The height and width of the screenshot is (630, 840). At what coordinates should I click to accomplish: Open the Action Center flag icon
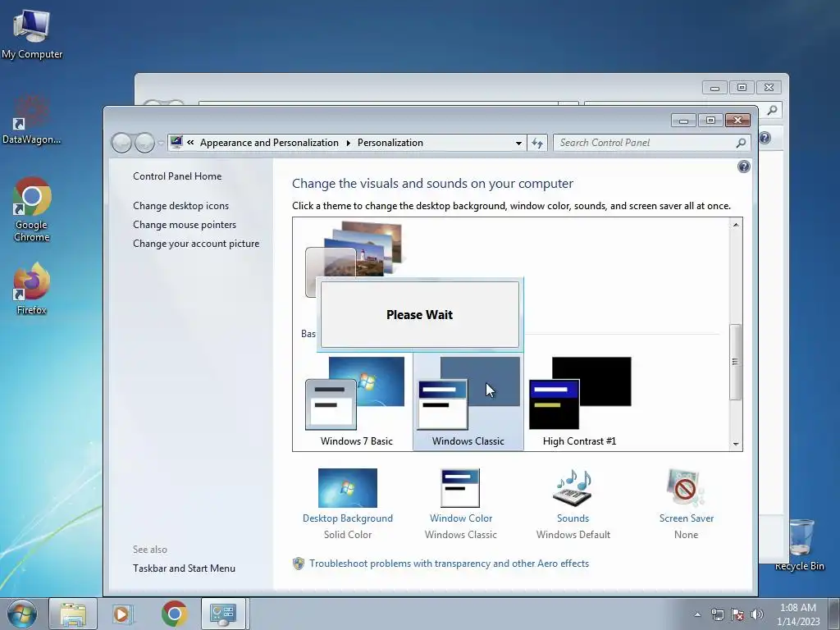(x=737, y=614)
